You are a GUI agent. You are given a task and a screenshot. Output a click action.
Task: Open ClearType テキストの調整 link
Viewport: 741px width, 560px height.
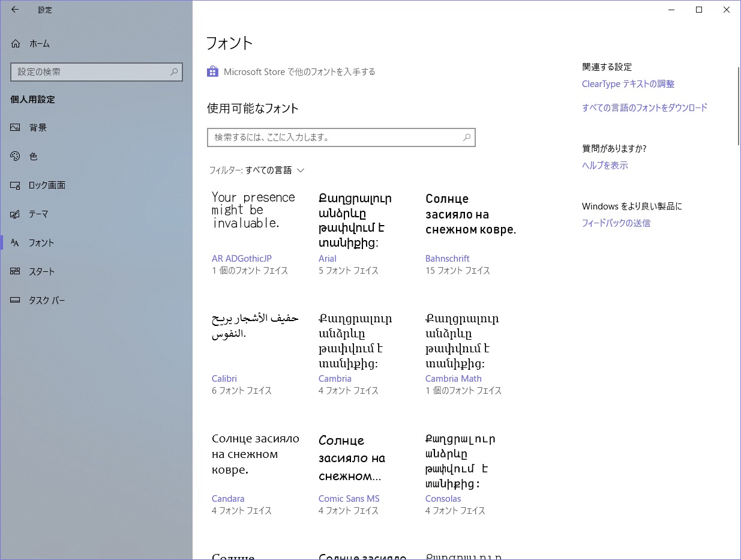628,84
